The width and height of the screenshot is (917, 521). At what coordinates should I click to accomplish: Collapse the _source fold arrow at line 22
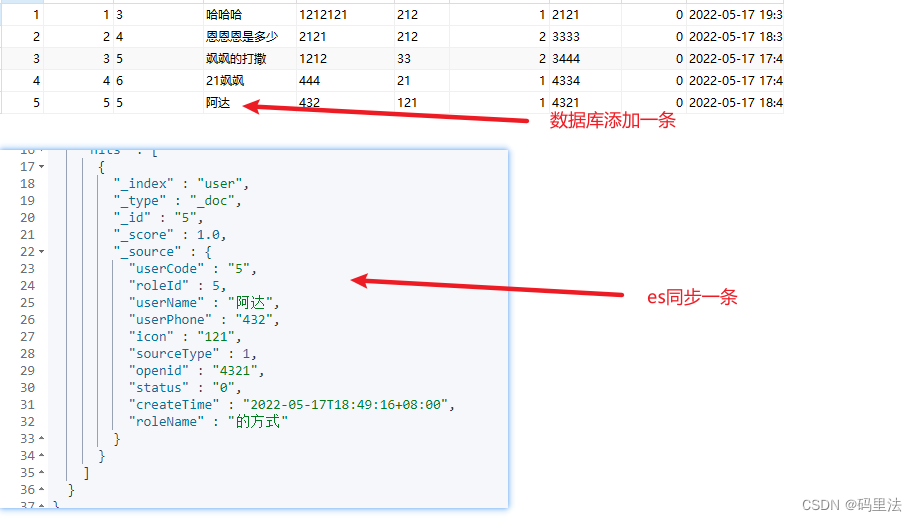tap(42, 251)
